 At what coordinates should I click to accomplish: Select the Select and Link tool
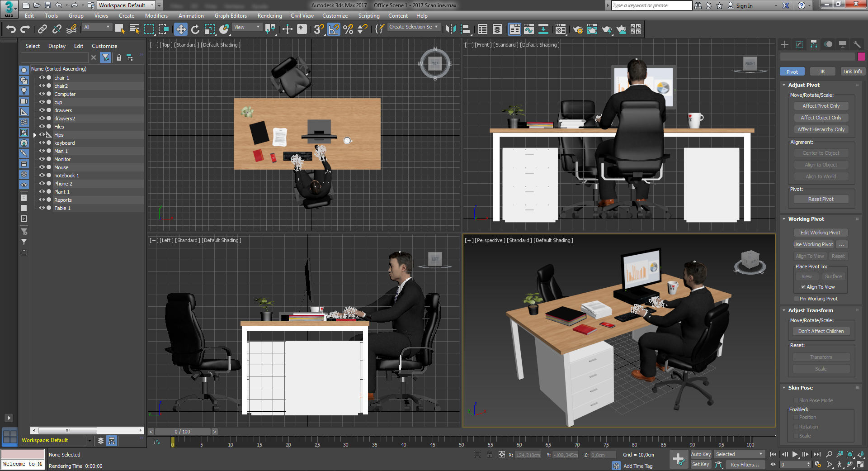point(42,29)
